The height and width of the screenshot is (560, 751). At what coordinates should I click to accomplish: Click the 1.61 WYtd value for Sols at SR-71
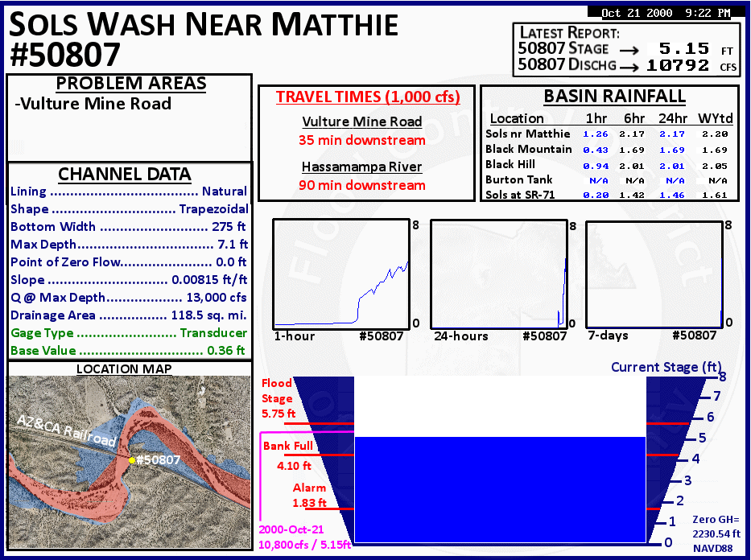tap(715, 196)
